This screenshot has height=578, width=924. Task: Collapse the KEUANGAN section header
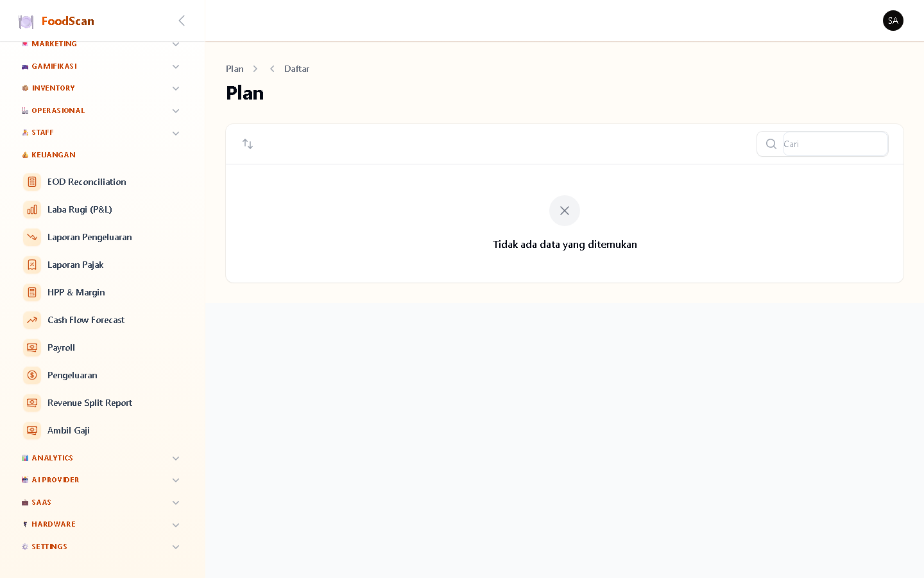click(53, 155)
